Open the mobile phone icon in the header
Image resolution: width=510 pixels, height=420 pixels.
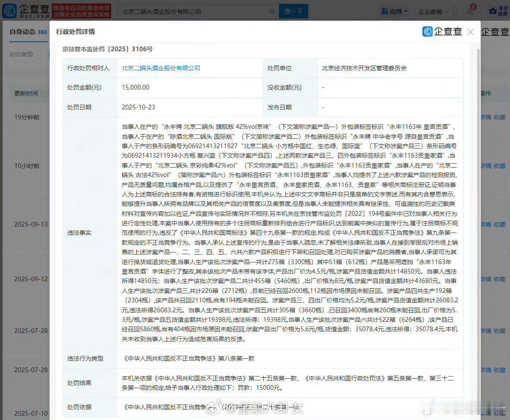click(455, 11)
